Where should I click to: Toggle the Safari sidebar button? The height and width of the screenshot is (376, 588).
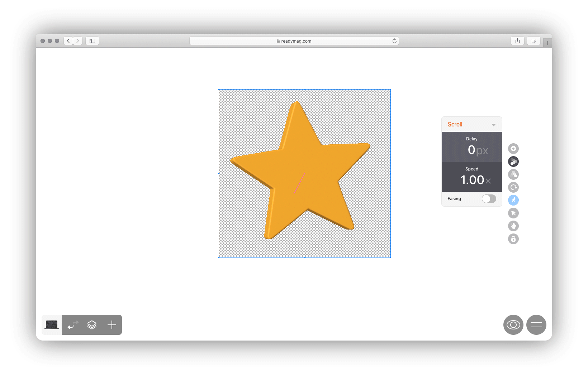92,41
